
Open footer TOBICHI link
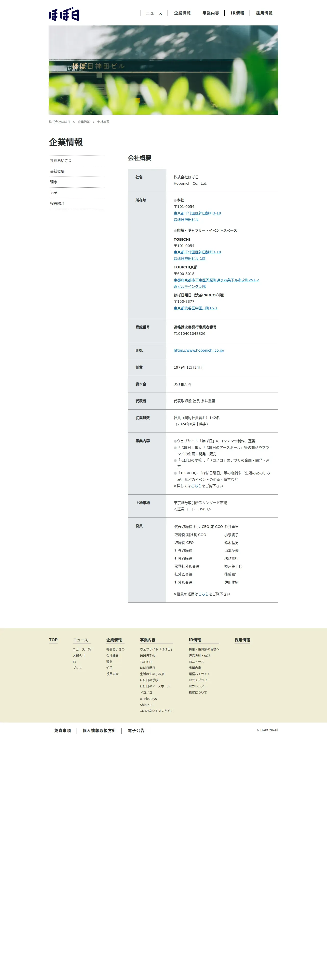point(146,661)
